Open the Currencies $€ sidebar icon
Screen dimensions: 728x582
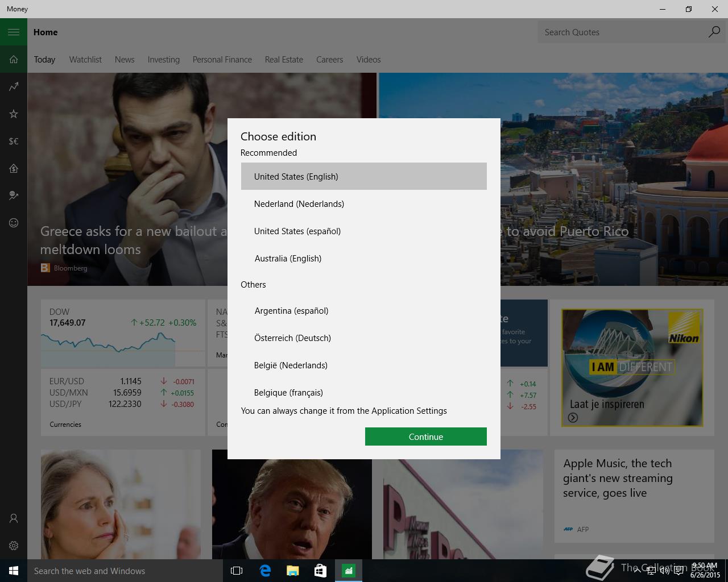click(14, 142)
